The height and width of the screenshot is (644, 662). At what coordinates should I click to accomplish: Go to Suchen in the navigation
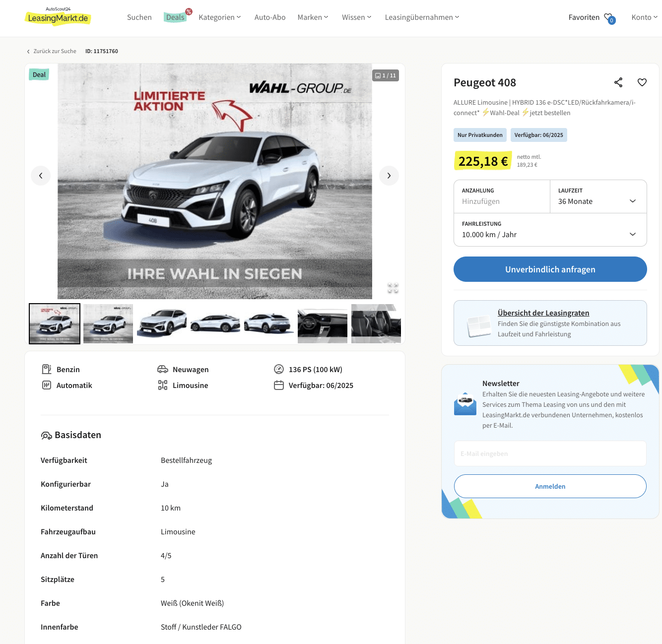[139, 17]
